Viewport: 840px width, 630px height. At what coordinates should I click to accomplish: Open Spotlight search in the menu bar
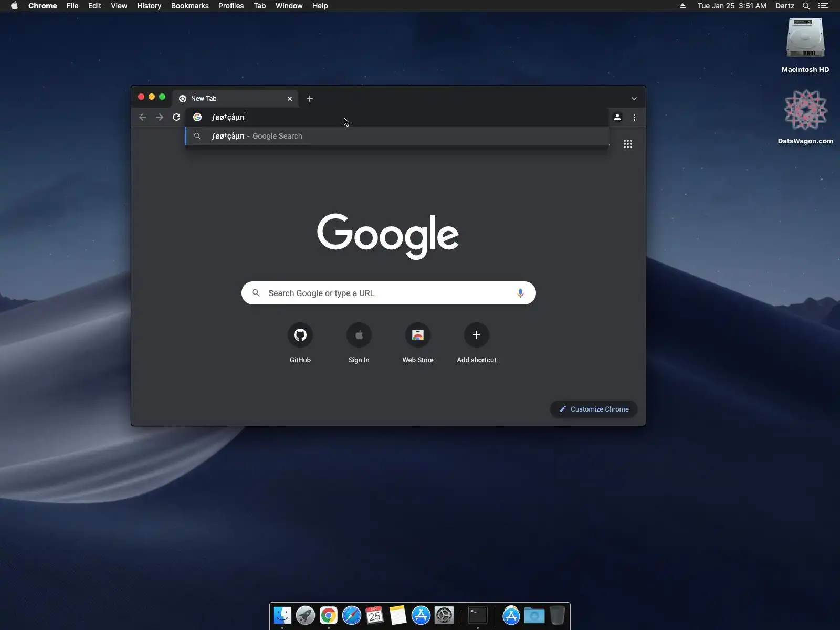pos(806,6)
